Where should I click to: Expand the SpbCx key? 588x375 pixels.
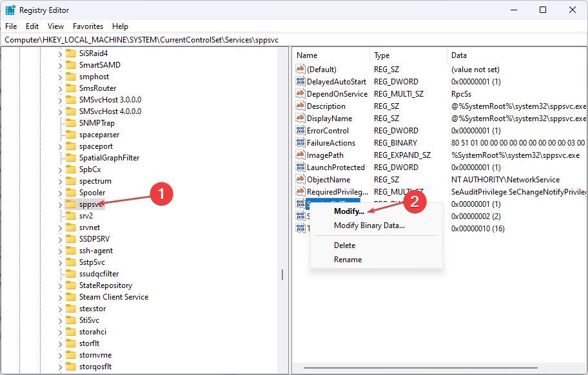[60, 170]
